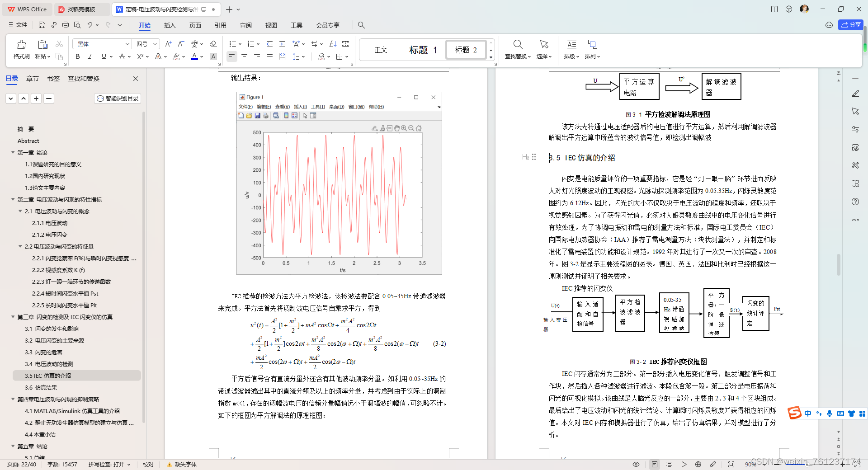This screenshot has width=868, height=470.
Task: Click the text highlight color swatch
Action: 176,56
